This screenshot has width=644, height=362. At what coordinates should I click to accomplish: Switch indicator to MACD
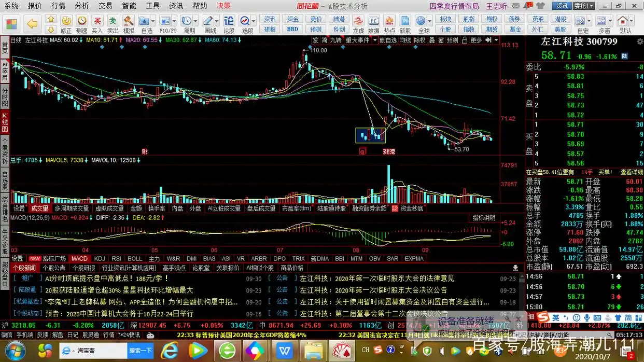pyautogui.click(x=79, y=258)
